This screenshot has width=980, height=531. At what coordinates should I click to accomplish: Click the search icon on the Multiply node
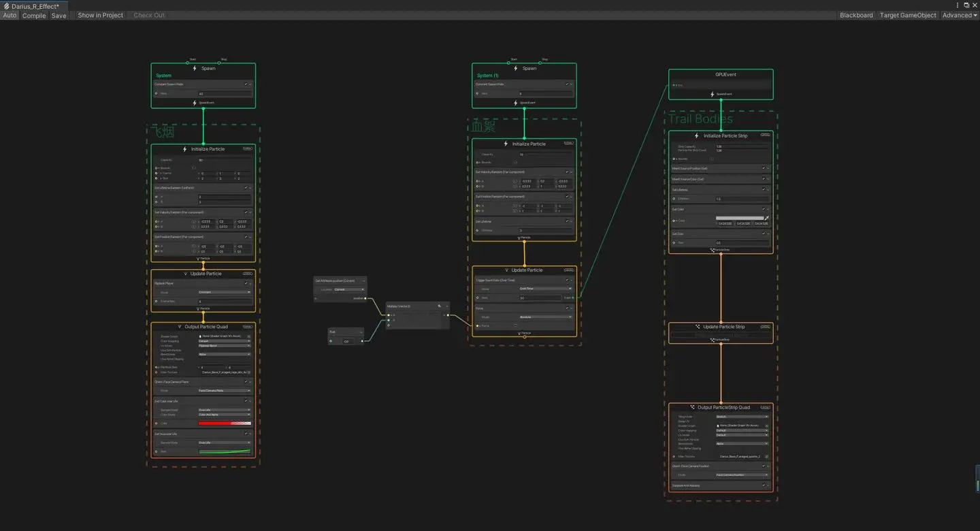440,306
